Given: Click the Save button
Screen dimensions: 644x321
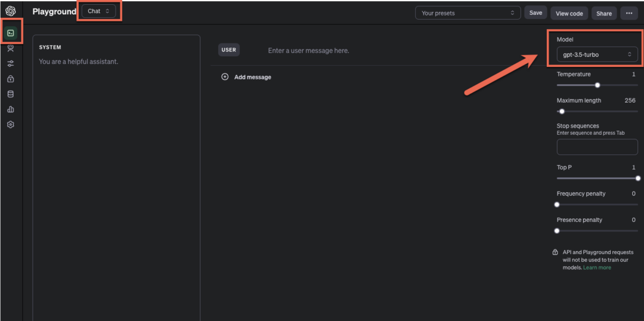Looking at the screenshot, I should pyautogui.click(x=535, y=13).
